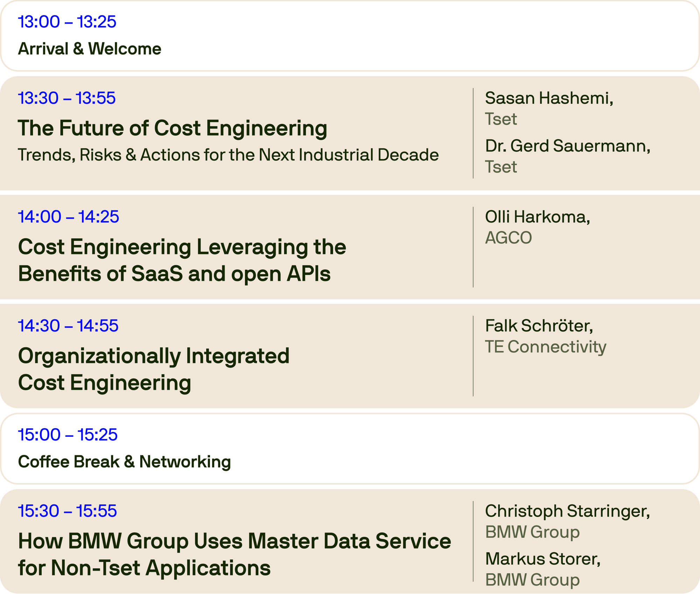Viewport: 700px width, 594px height.
Task: Click speaker Christoph Starringer
Action: (567, 511)
